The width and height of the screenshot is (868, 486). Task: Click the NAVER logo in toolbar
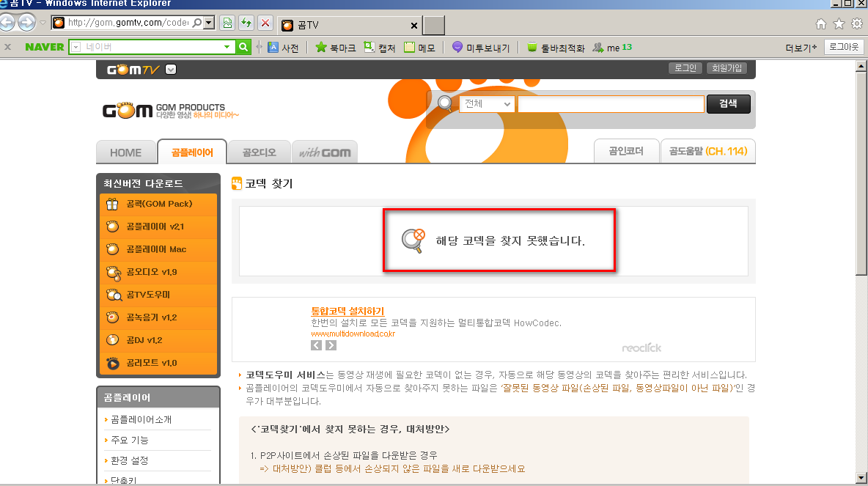point(45,47)
